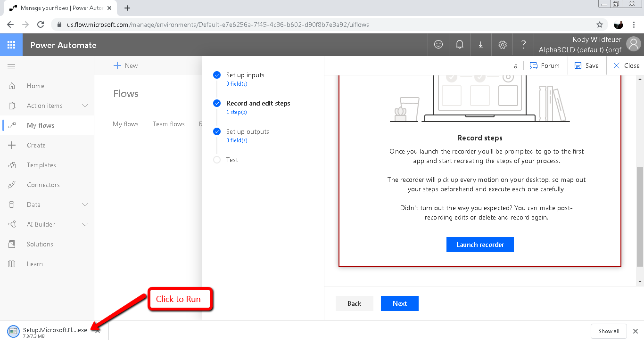Click the Power Automate header title

pyautogui.click(x=63, y=45)
